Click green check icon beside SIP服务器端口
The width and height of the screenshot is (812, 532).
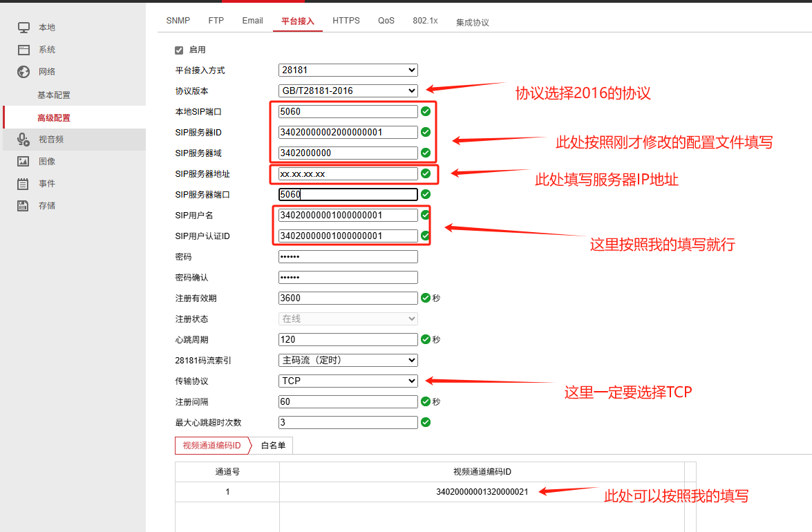point(426,194)
